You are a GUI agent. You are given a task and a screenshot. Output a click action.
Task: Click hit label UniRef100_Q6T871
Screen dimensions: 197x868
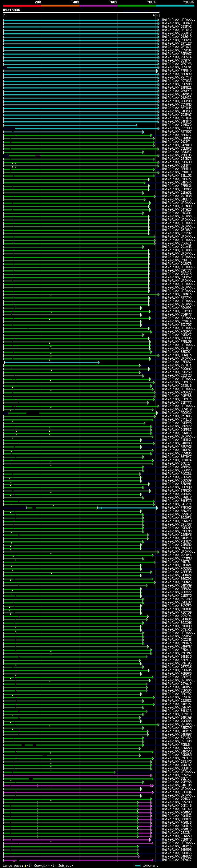coord(177,47)
